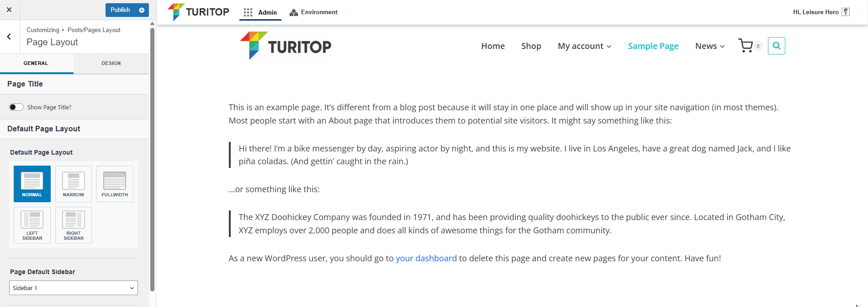Open the Admin apps grid icon
The height and width of the screenshot is (307, 868).
click(248, 12)
